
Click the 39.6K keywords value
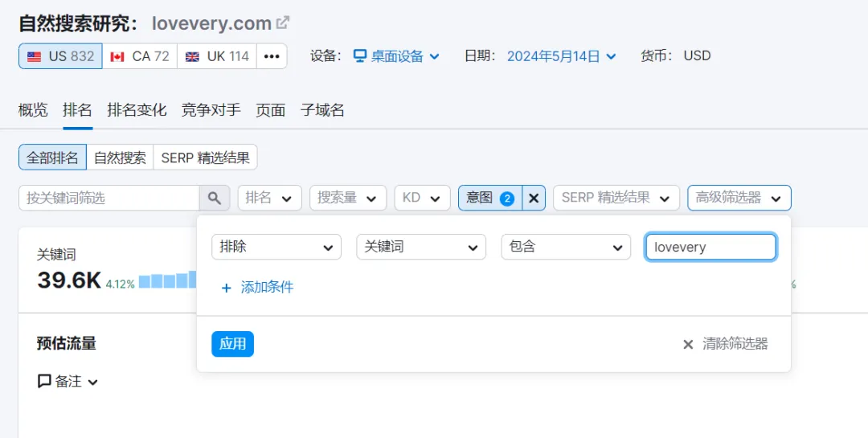click(69, 280)
